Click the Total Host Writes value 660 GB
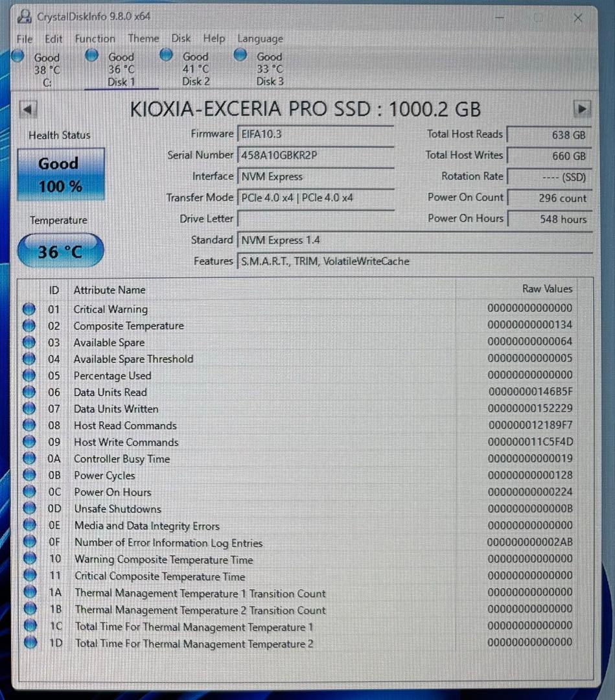The image size is (615, 700). tap(550, 156)
